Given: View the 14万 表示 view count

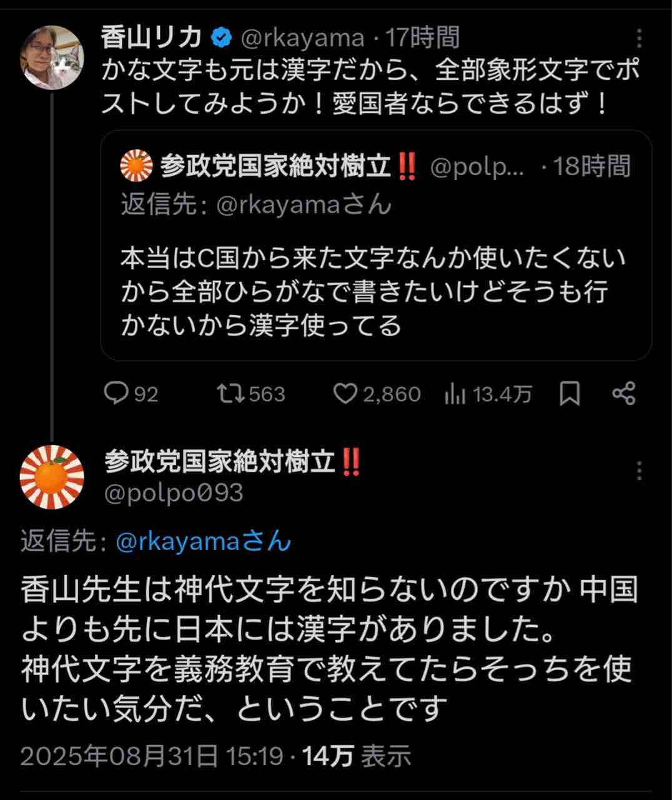Looking at the screenshot, I should click(357, 756).
